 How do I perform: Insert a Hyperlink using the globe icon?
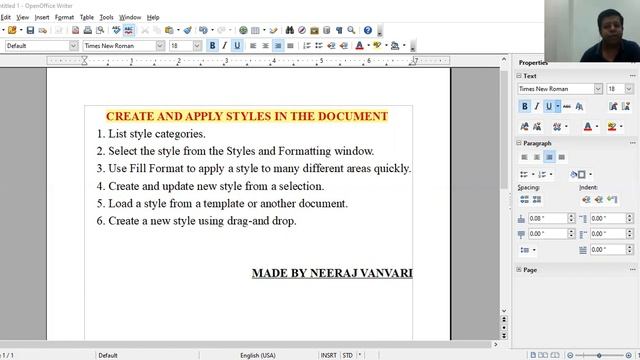pyautogui.click(x=243, y=30)
